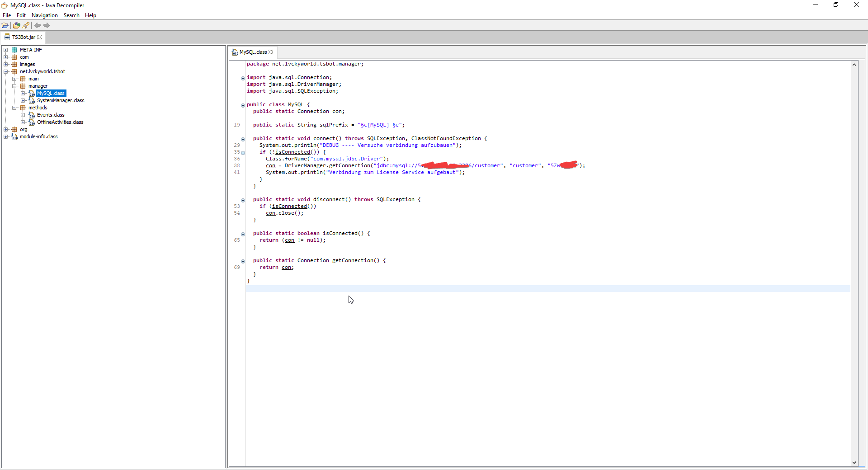The width and height of the screenshot is (868, 470).
Task: Open the Search menu
Action: click(71, 15)
